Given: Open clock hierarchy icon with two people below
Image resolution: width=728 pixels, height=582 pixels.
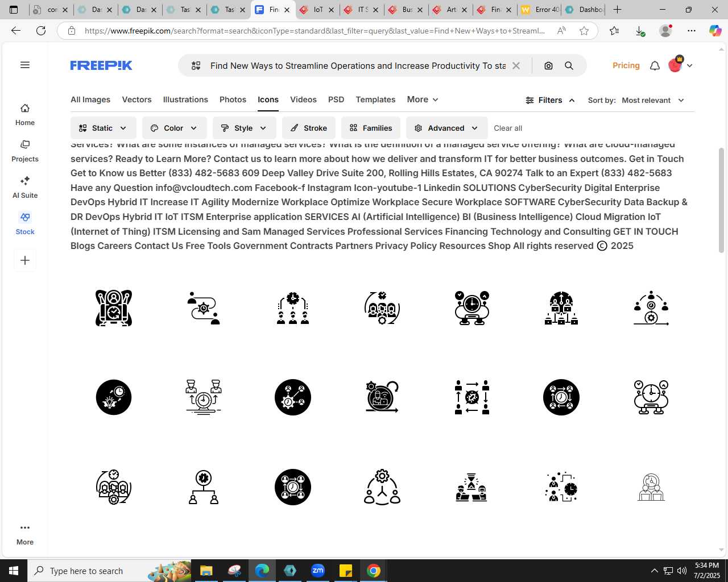Looking at the screenshot, I should click(x=203, y=487).
